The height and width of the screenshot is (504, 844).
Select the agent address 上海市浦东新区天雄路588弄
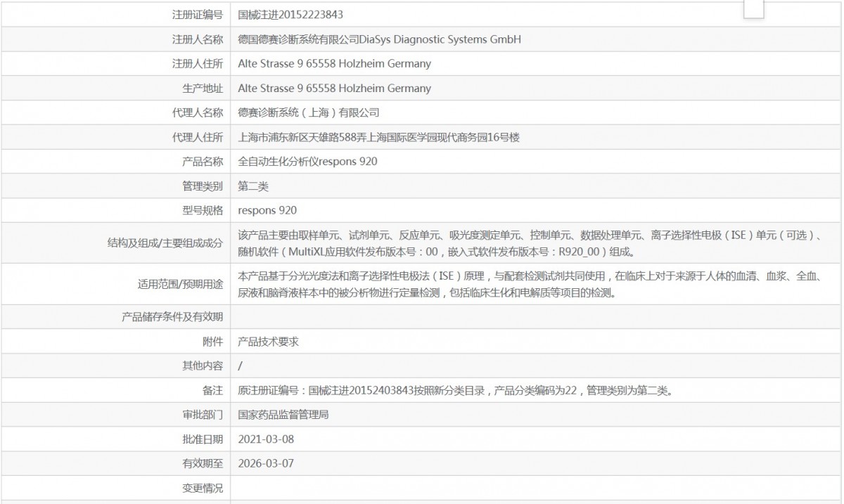(x=379, y=137)
